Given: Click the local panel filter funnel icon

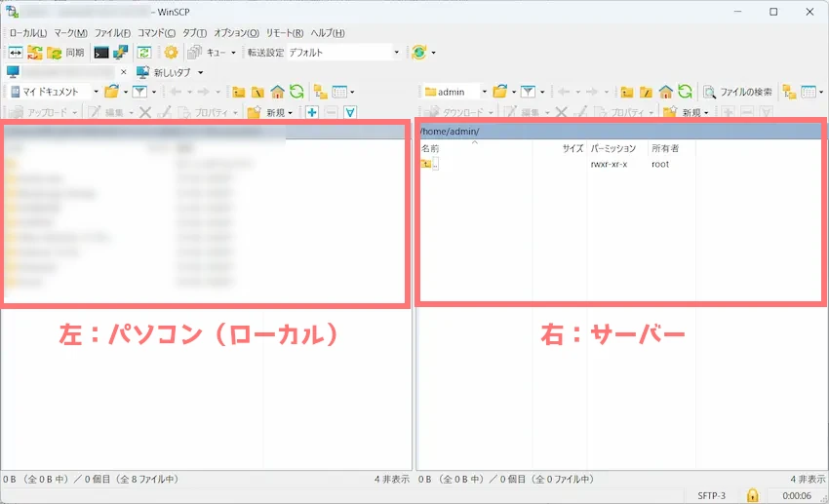Looking at the screenshot, I should (139, 92).
